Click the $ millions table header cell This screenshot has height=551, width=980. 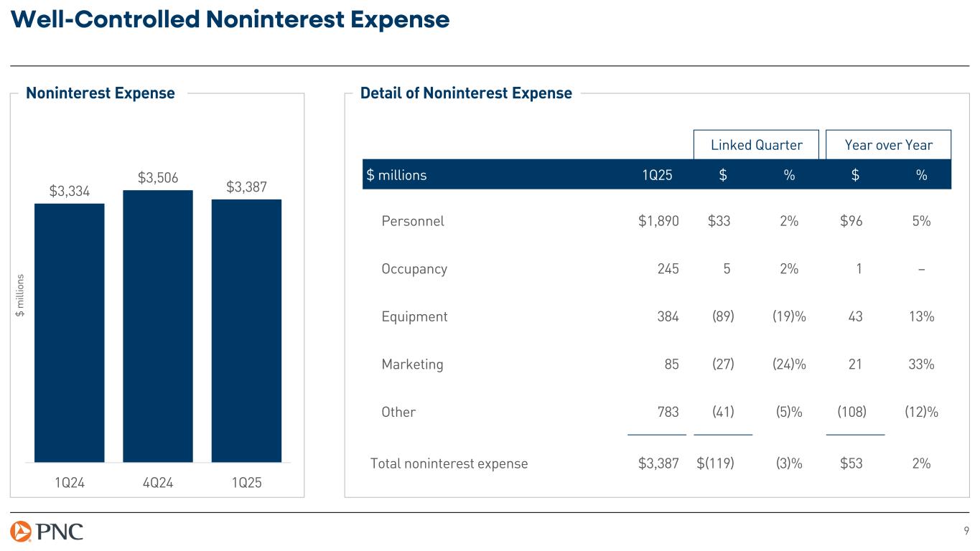[396, 175]
